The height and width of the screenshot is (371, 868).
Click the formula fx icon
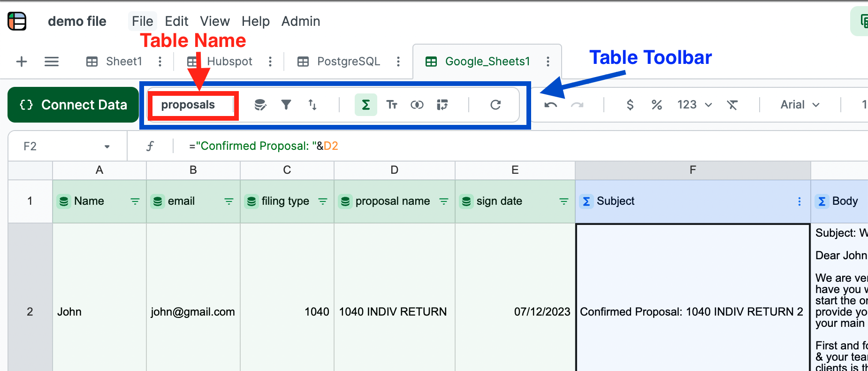click(150, 146)
